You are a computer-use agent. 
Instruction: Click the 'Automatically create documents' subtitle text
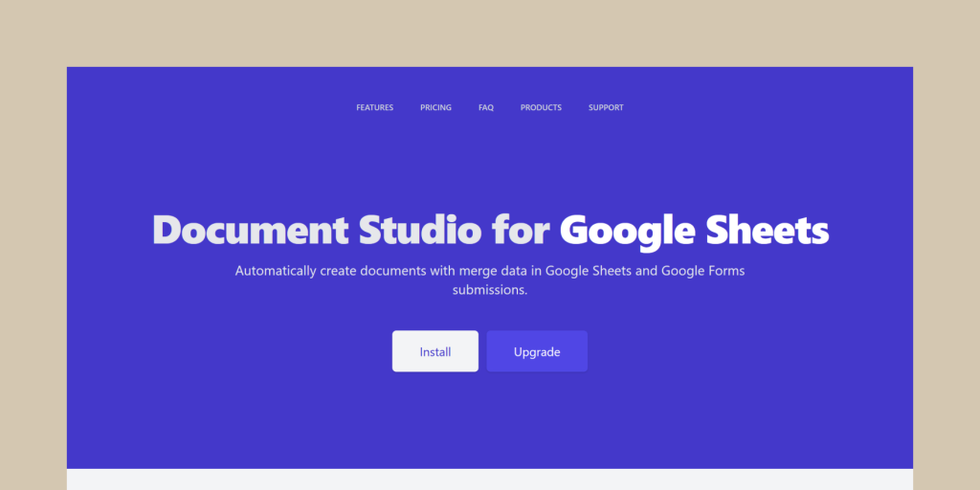490,280
